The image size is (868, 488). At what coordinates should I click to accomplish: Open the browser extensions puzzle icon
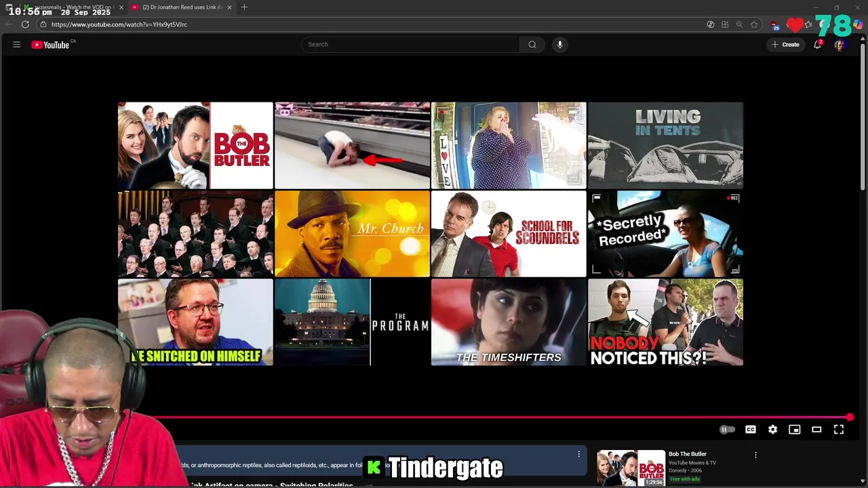click(725, 24)
